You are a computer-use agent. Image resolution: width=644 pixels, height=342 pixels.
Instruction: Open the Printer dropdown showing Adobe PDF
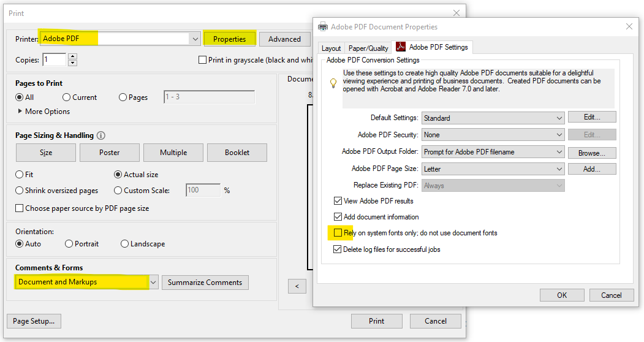point(195,39)
